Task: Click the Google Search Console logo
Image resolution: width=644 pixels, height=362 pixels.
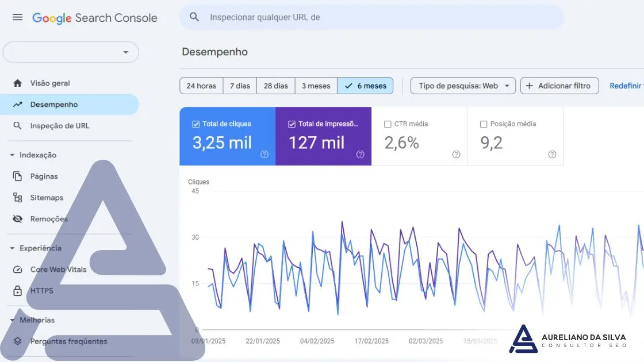Action: (x=94, y=18)
